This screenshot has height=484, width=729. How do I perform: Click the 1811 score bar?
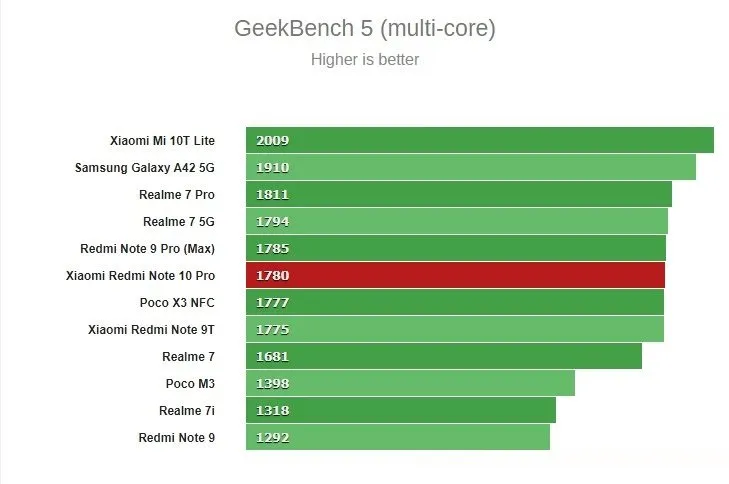(458, 194)
